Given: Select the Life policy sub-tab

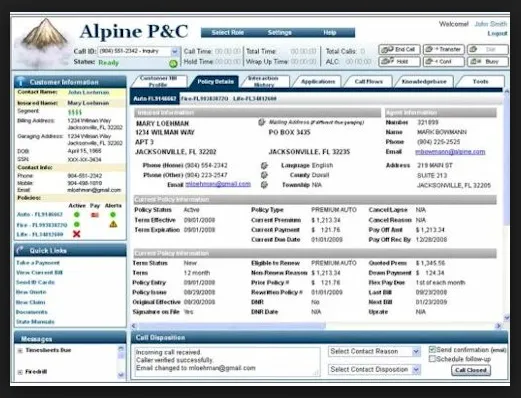Looking at the screenshot, I should coord(255,99).
